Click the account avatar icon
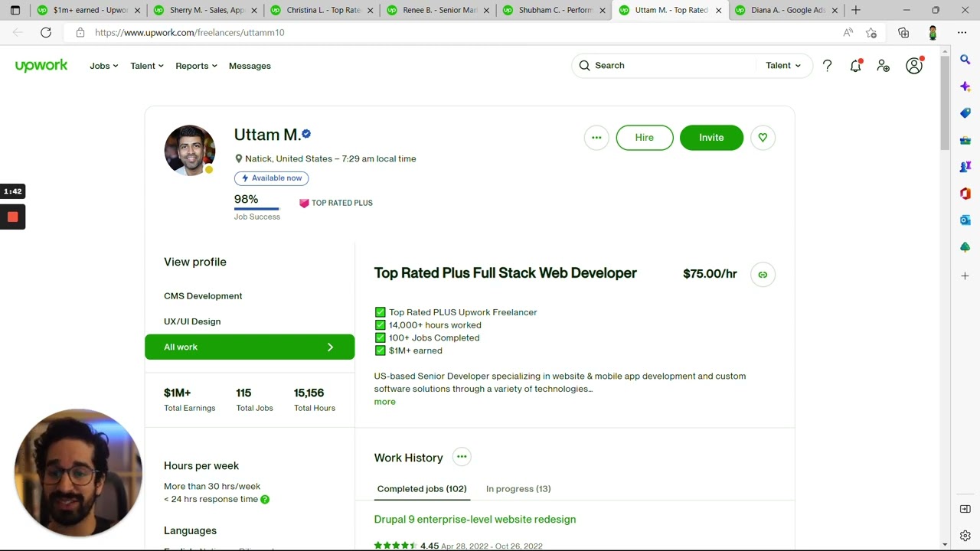 (914, 66)
